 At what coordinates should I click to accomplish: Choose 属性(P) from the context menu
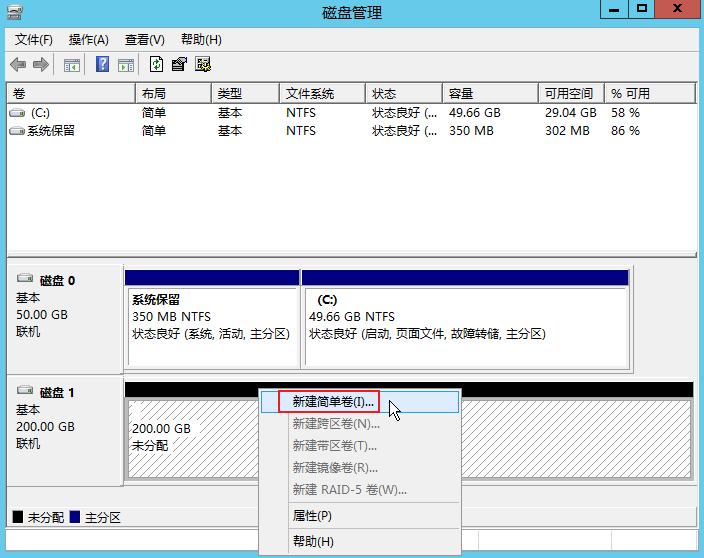click(x=312, y=516)
